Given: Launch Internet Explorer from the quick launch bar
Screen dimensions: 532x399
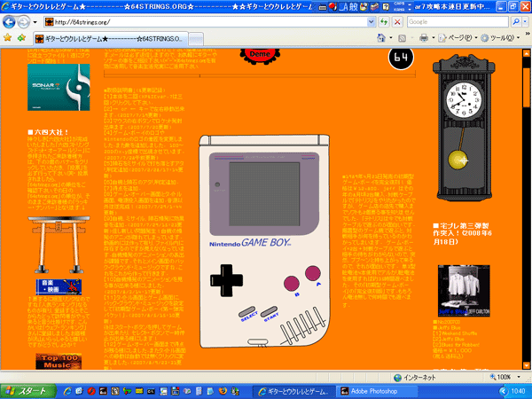Looking at the screenshot, I should [x=67, y=391].
